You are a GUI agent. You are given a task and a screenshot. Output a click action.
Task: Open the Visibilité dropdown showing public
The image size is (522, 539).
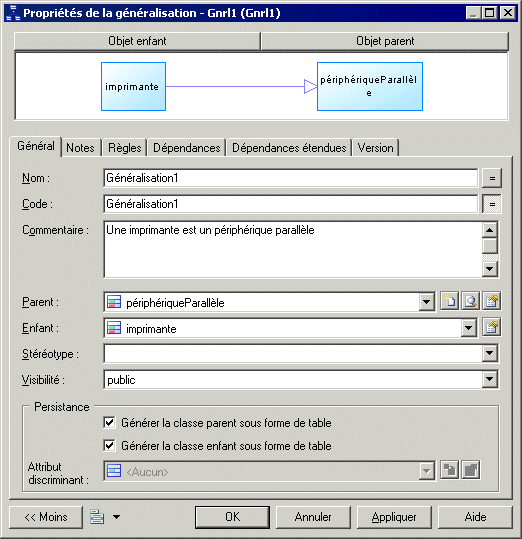[x=490, y=380]
